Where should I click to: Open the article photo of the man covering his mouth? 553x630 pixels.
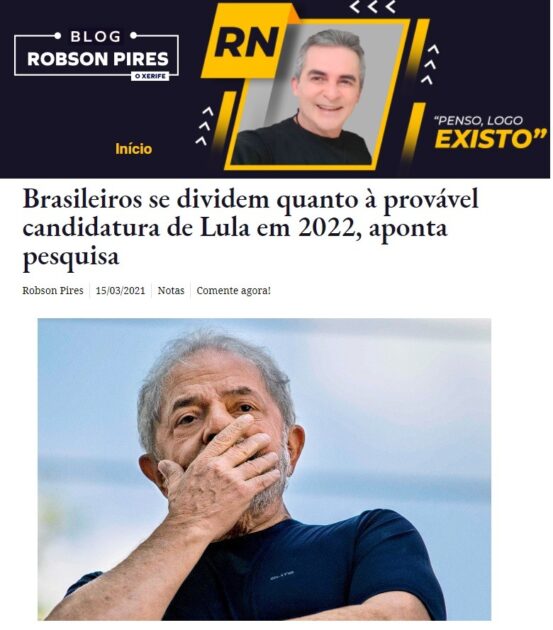tap(264, 469)
